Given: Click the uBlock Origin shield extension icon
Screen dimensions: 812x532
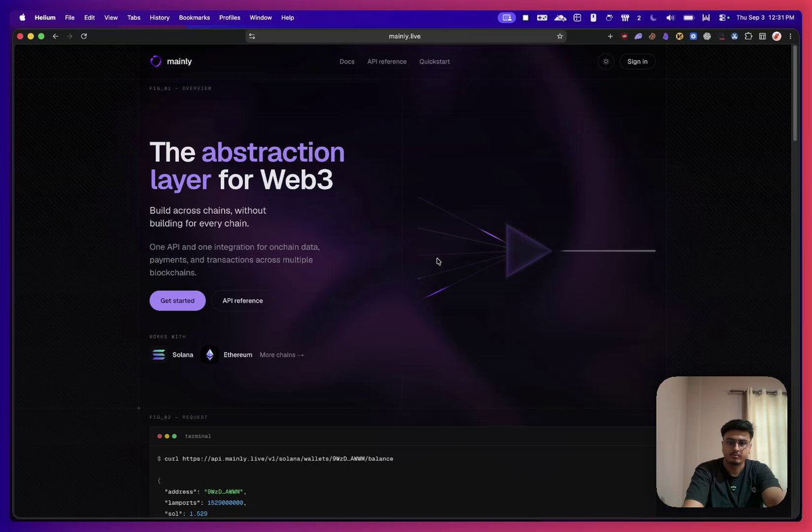Looking at the screenshot, I should (x=624, y=37).
